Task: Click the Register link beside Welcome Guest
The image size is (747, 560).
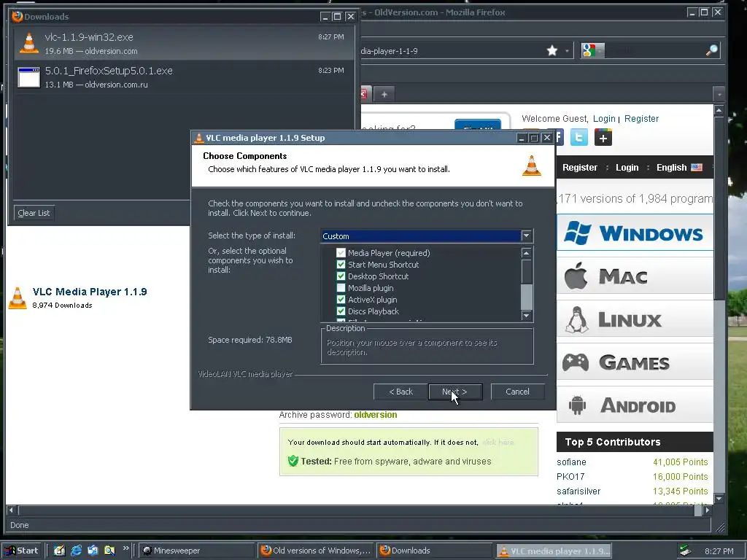Action: 641,119
